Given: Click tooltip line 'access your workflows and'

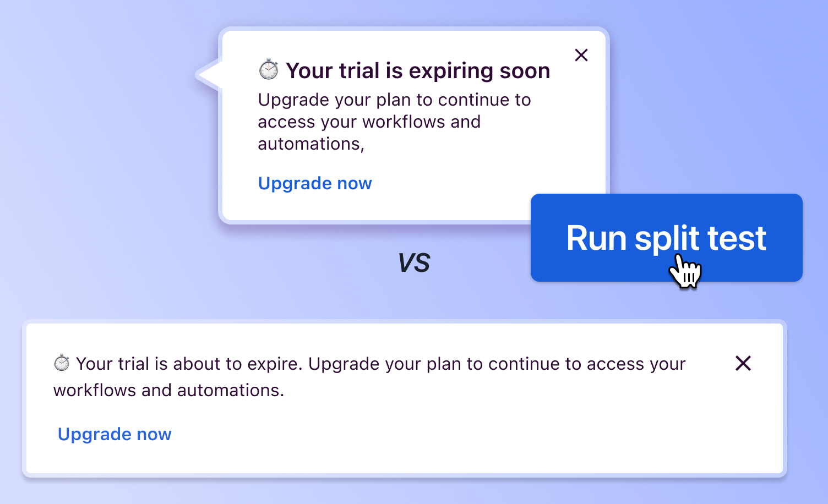Looking at the screenshot, I should [369, 122].
